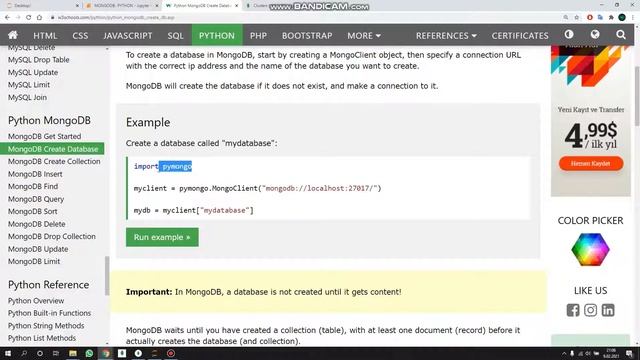Click the W3Schools home icon
Image resolution: width=640 pixels, height=360 pixels.
(x=13, y=35)
